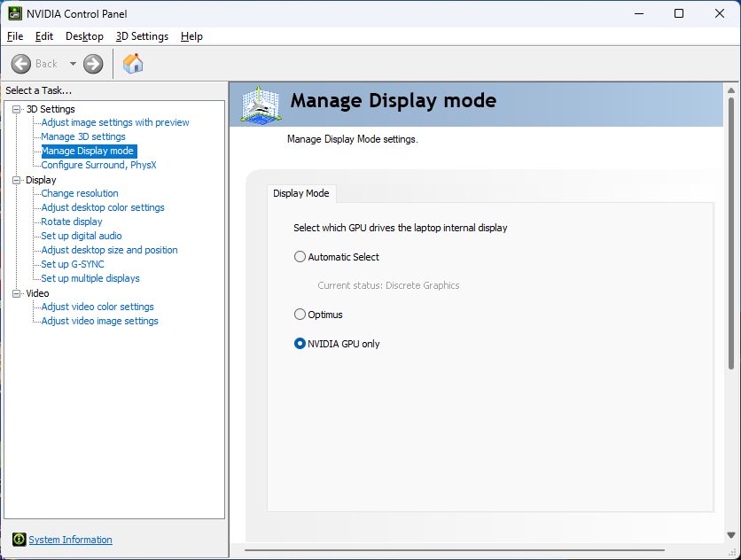Click the Forward arrow icon

[x=93, y=64]
